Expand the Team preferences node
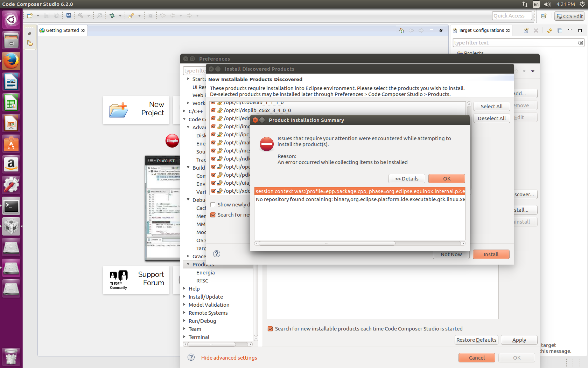This screenshot has height=368, width=588. pyautogui.click(x=184, y=329)
